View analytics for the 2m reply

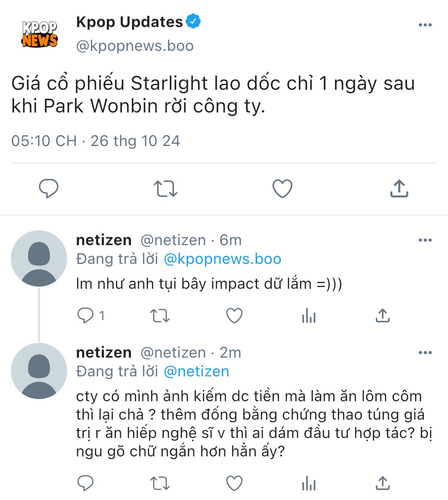[309, 483]
